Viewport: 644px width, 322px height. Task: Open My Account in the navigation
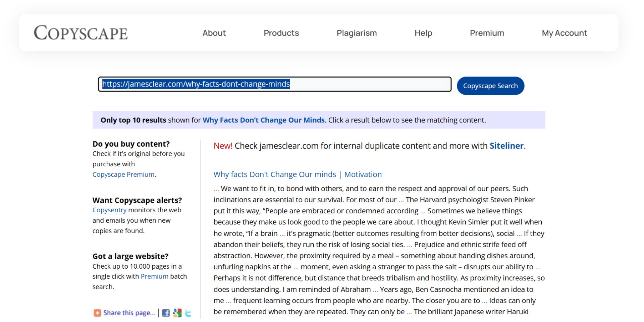coord(565,33)
